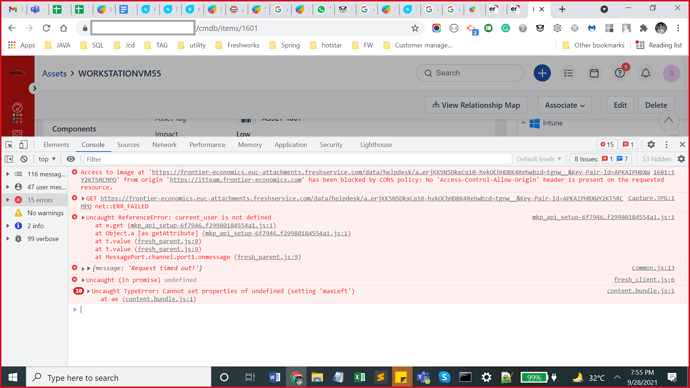Open Word from the taskbar

pyautogui.click(x=274, y=377)
